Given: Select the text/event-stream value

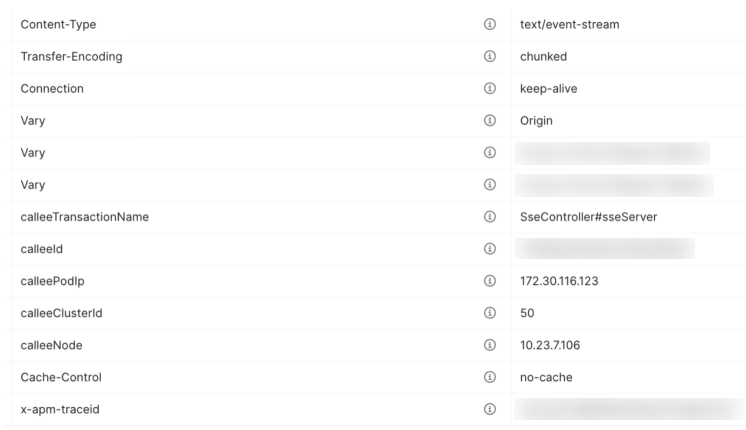Looking at the screenshot, I should tap(569, 24).
